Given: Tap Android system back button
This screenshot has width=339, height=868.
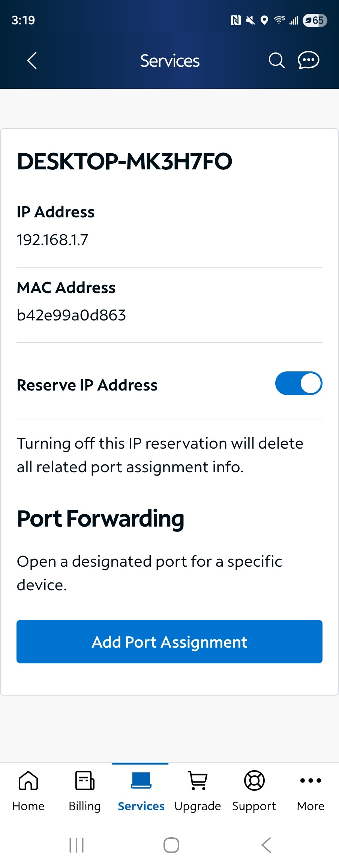Looking at the screenshot, I should click(x=266, y=845).
